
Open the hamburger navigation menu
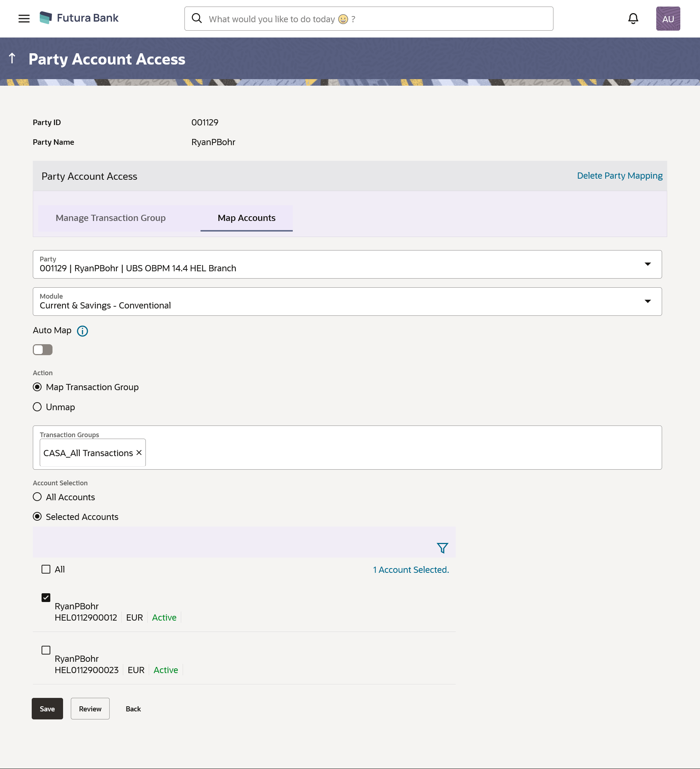pyautogui.click(x=24, y=19)
